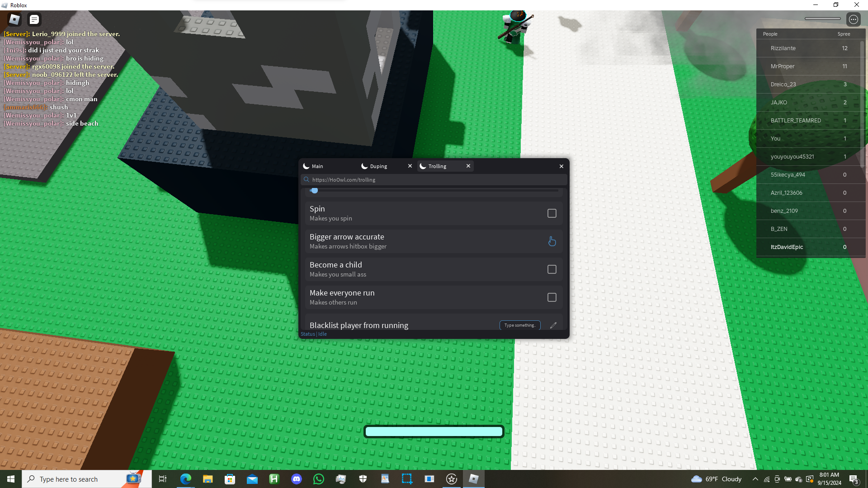Open Windows Security shield on taskbar
868x488 pixels.
coord(363,479)
